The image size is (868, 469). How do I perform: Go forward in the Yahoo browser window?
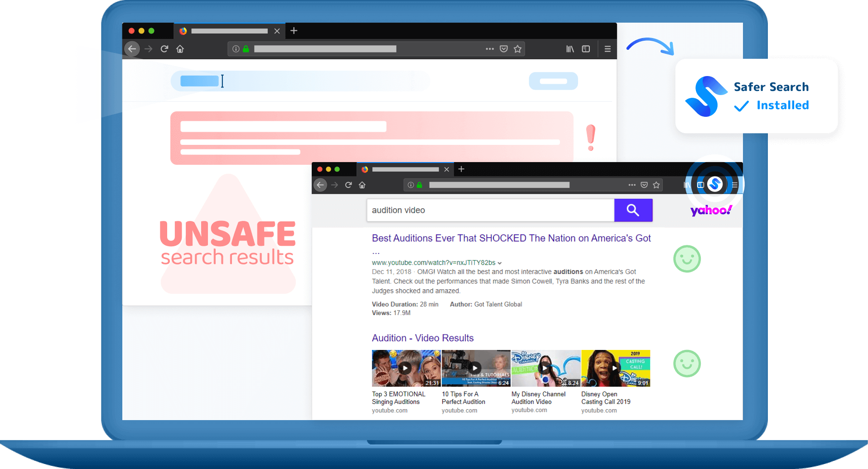335,185
